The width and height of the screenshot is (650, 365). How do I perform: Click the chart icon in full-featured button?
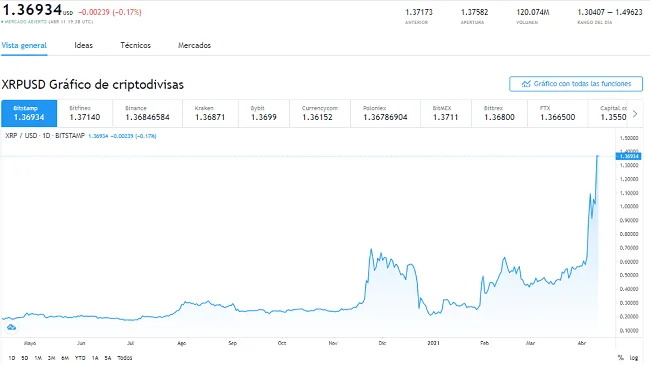pyautogui.click(x=526, y=84)
